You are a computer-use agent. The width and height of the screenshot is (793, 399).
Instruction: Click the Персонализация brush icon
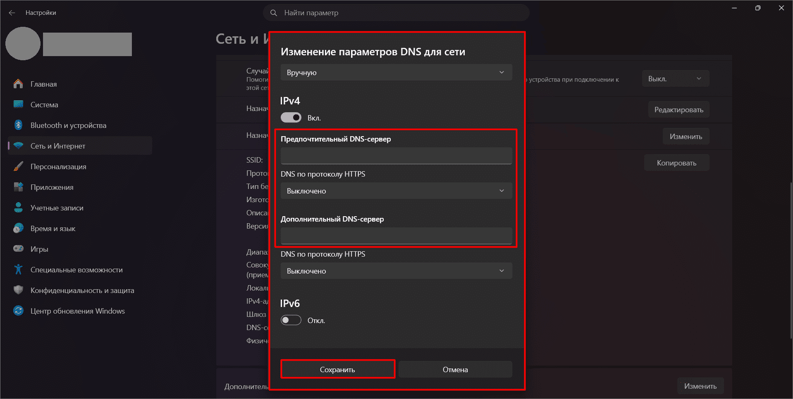[x=18, y=166]
